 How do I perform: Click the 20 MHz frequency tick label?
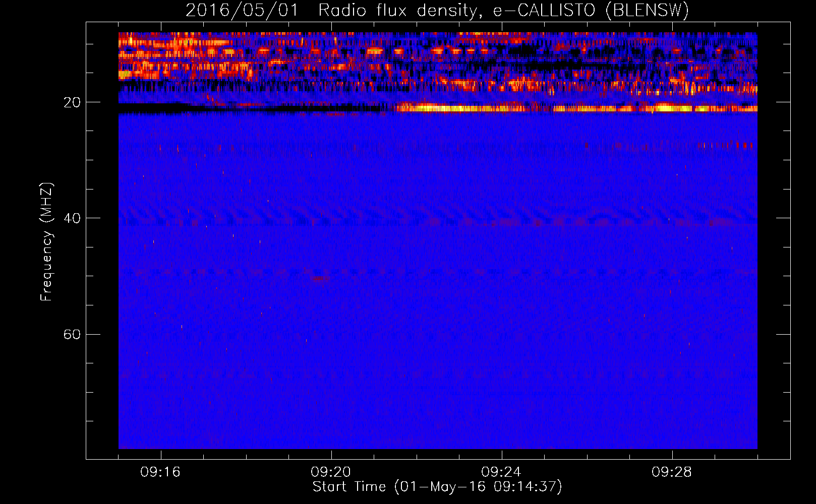click(72, 102)
